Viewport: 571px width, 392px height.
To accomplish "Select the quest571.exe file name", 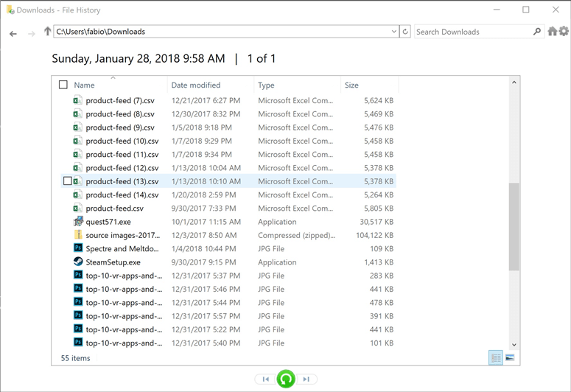I will (x=108, y=222).
